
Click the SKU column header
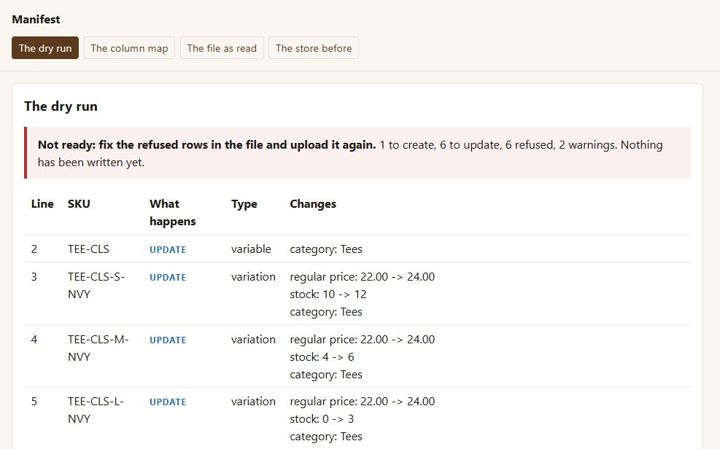point(79,204)
